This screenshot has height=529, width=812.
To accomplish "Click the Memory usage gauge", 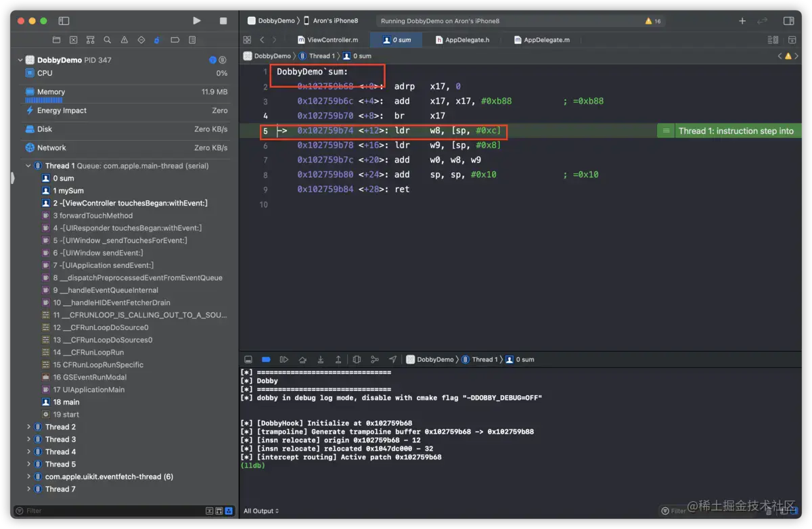I will (51, 92).
